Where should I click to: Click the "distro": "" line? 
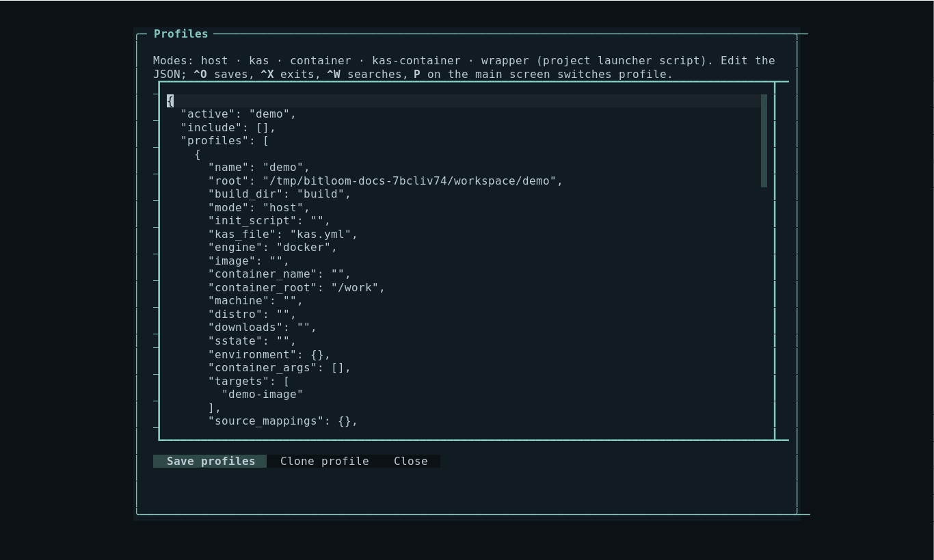[252, 315]
